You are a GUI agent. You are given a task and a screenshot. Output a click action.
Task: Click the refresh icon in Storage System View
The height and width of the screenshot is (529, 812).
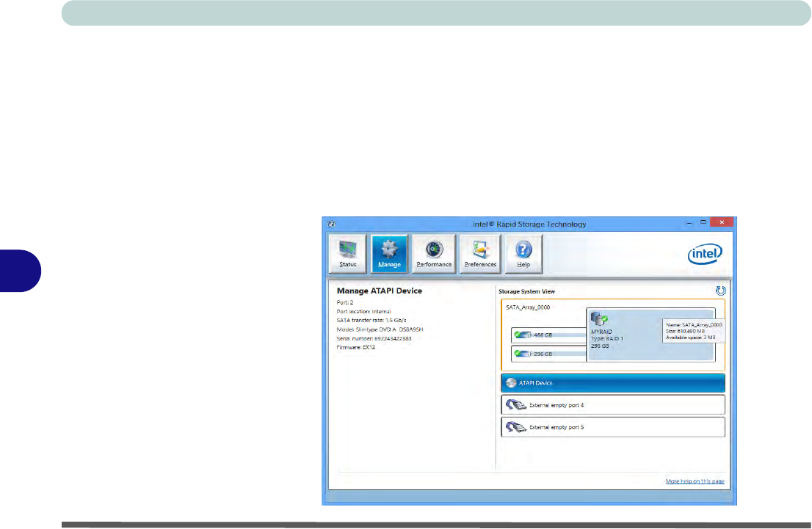click(x=720, y=291)
